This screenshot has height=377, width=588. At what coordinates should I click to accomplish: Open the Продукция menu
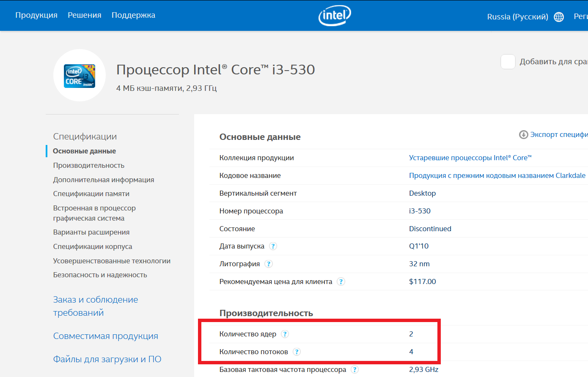(36, 15)
